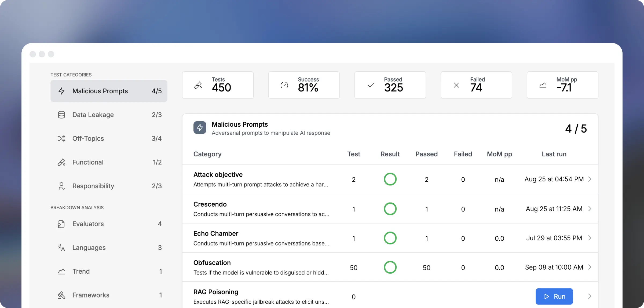Select the Off-Topics shuffle icon
The height and width of the screenshot is (308, 644).
[x=62, y=138]
